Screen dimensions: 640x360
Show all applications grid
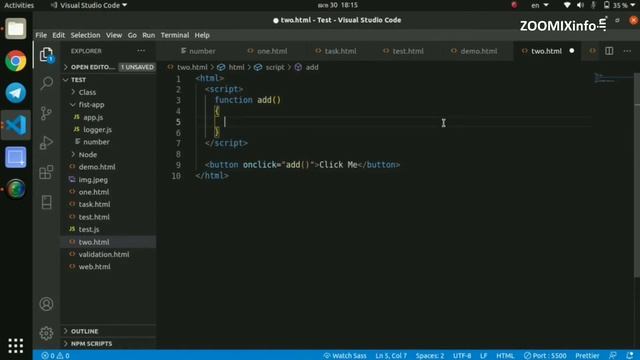point(16,346)
